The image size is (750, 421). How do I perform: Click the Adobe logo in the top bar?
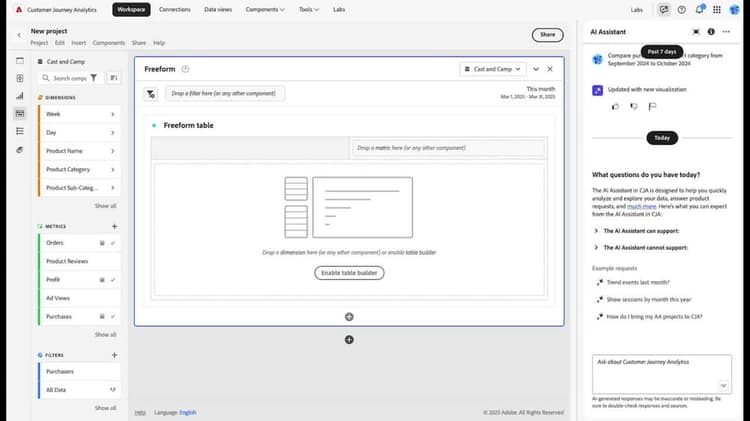point(19,10)
